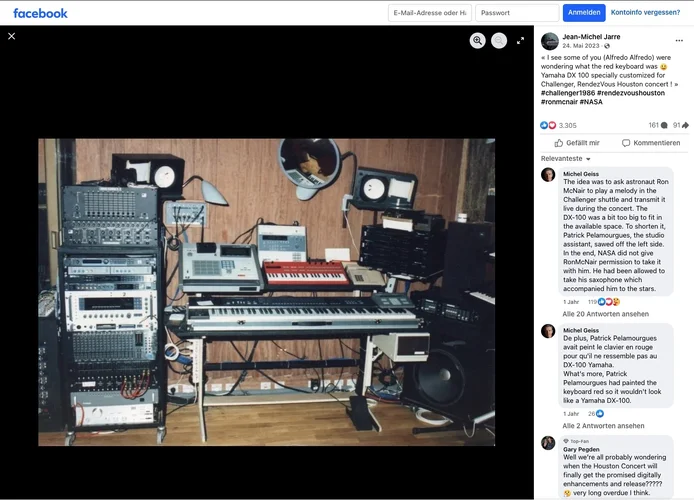This screenshot has height=500, width=694.
Task: Open Jean-Michel Jarre's profile name link
Action: point(591,37)
